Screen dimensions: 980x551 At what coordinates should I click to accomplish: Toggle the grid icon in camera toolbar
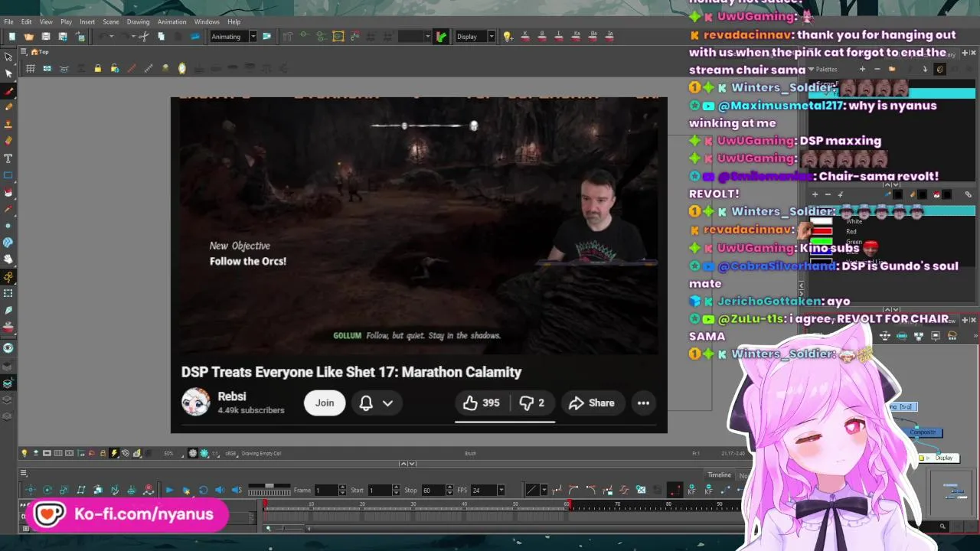coord(30,69)
